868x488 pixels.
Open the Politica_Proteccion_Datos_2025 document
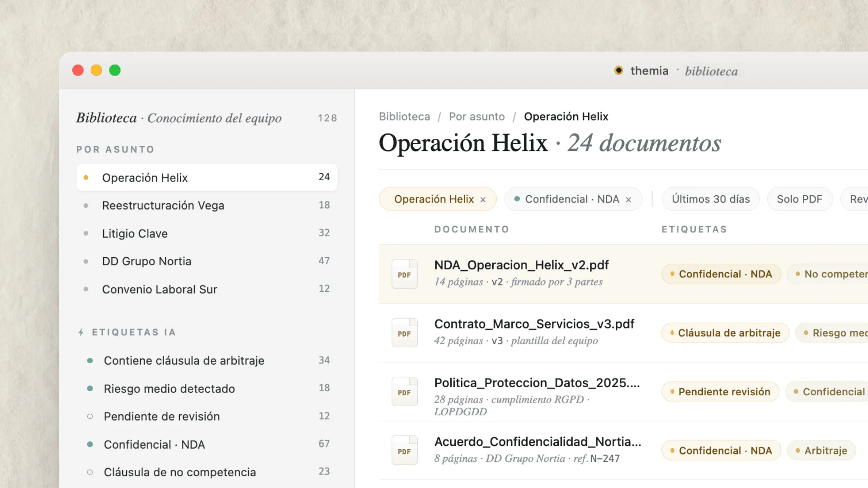click(x=537, y=383)
